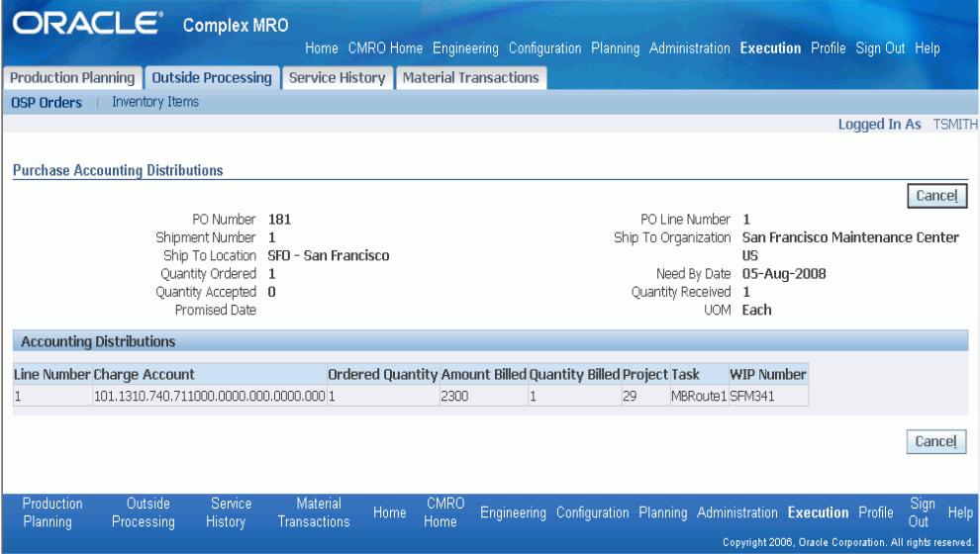Click footer Material Transactions link
This screenshot has width=980, height=554.
pos(314,512)
